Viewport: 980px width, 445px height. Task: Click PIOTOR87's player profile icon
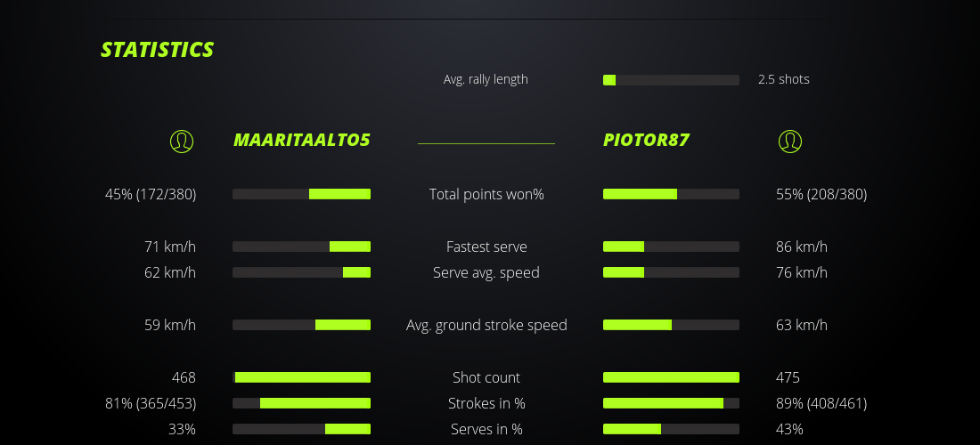click(790, 141)
